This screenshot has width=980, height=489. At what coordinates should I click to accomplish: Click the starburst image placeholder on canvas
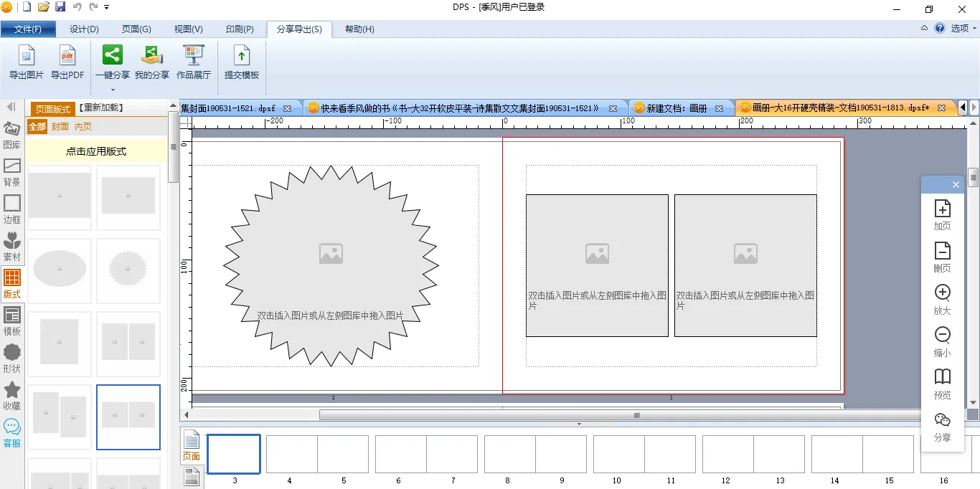pos(331,266)
